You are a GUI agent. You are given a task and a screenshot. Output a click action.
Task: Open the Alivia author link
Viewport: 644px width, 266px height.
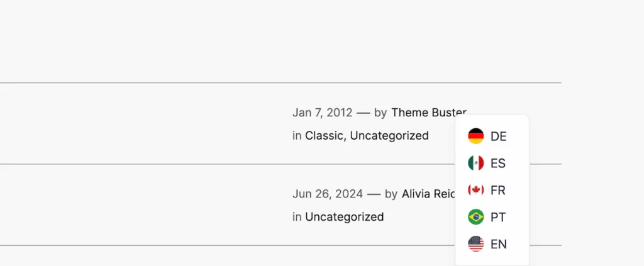tap(428, 194)
